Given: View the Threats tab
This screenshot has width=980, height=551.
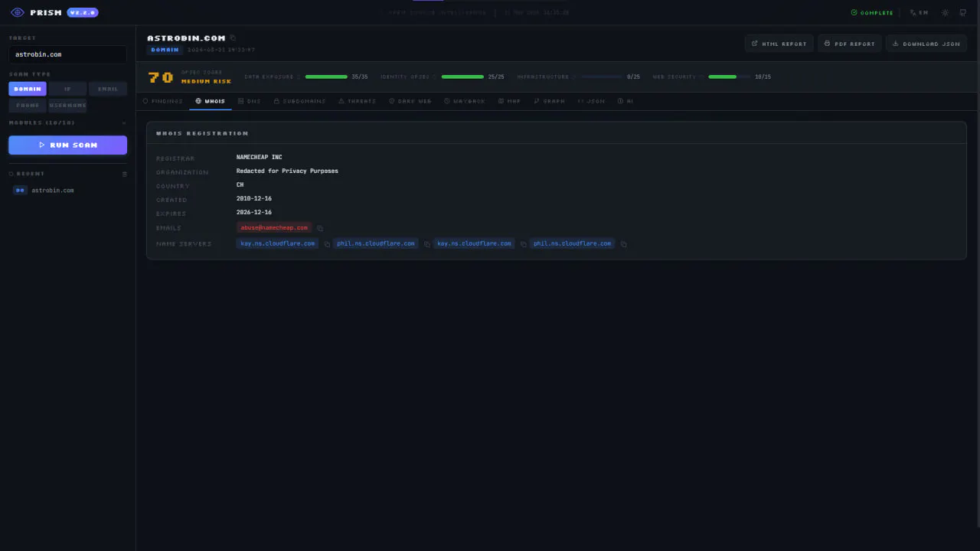Looking at the screenshot, I should 358,101.
